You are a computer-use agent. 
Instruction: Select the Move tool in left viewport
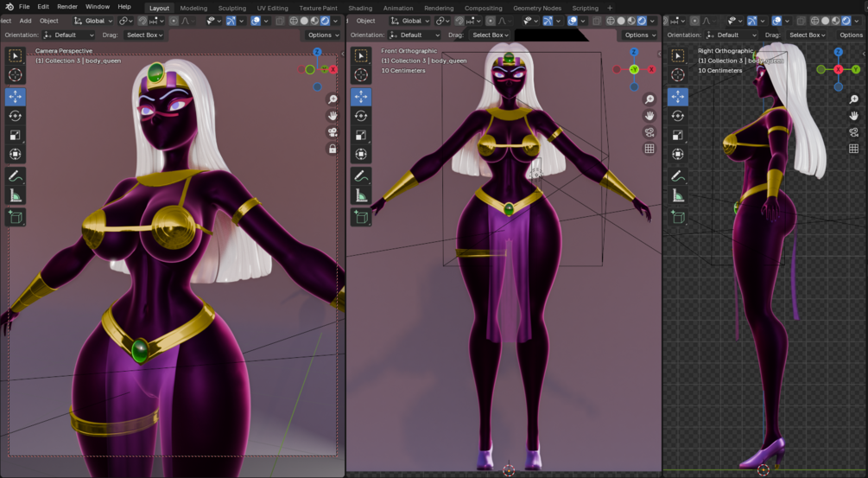[x=15, y=97]
